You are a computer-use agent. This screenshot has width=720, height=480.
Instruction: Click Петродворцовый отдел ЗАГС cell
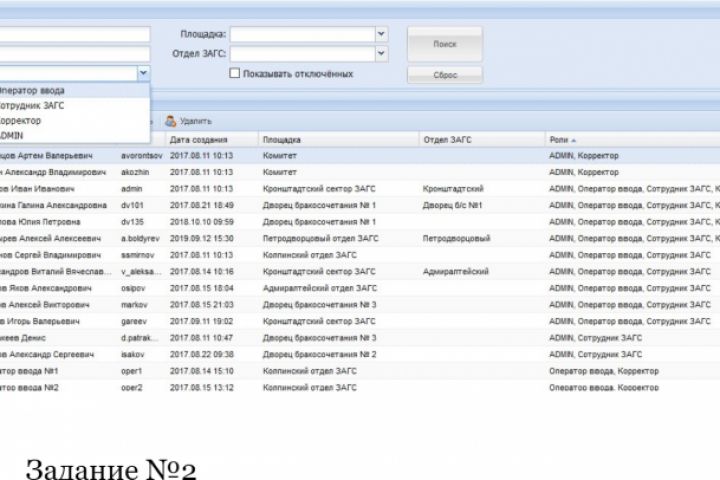point(321,238)
